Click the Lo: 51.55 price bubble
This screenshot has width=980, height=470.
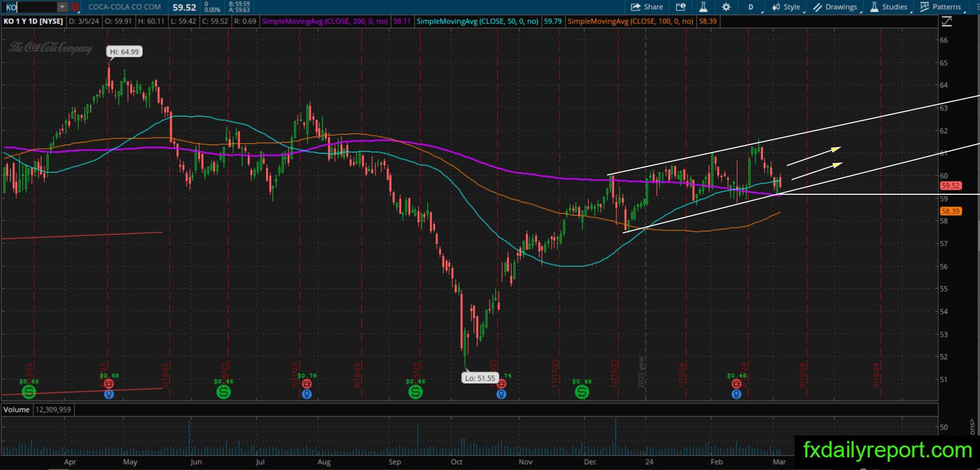(480, 378)
